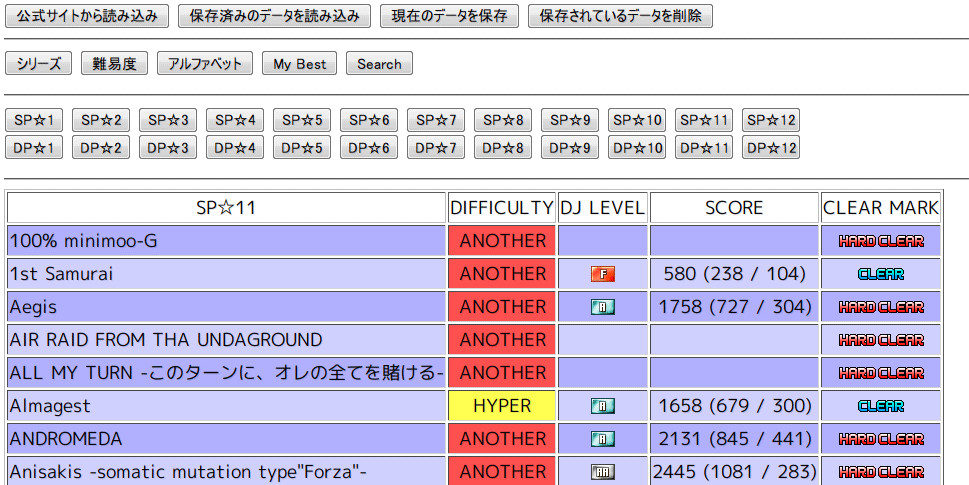Select the DP☆3 level button
This screenshot has width=969, height=485.
pyautogui.click(x=168, y=147)
